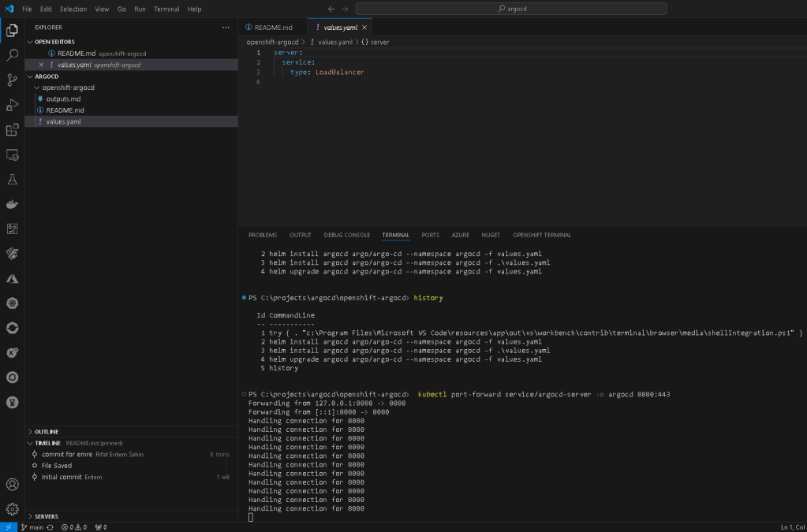Screen dimensions: 807x532
Task: Open the Source Control view
Action: tap(13, 80)
